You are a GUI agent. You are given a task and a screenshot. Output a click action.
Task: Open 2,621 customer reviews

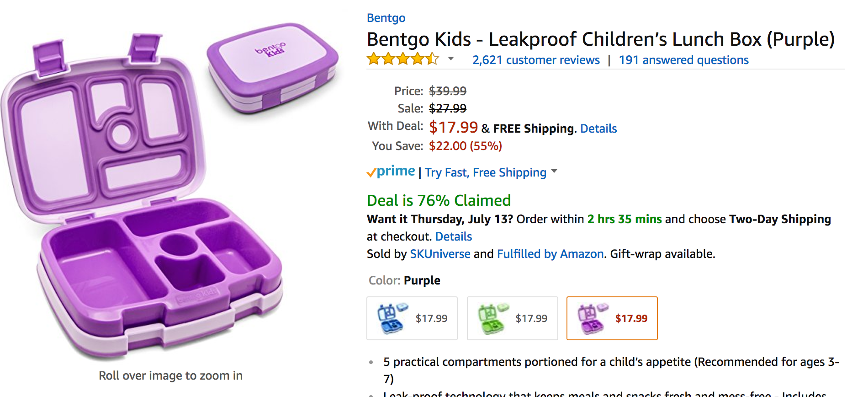pos(536,60)
